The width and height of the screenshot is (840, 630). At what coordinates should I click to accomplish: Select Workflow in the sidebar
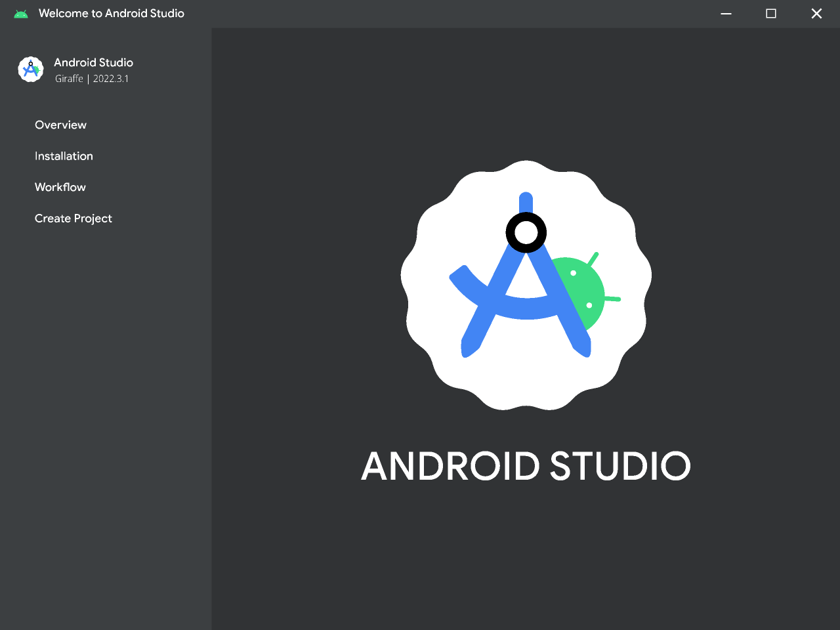click(60, 187)
